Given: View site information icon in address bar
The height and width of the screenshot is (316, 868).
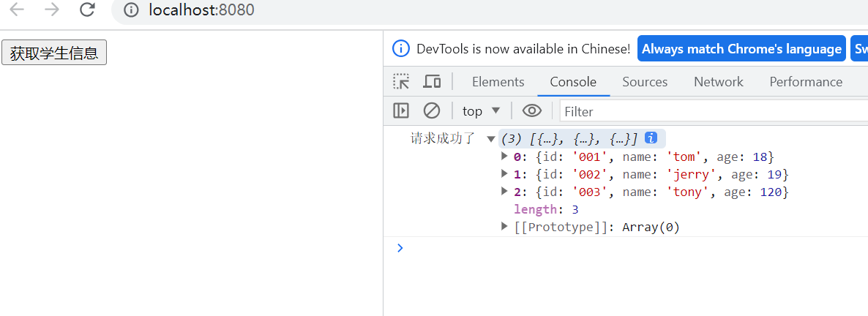Looking at the screenshot, I should click(132, 10).
